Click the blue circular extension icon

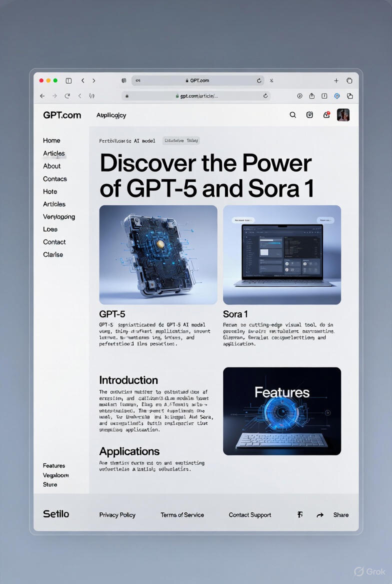[337, 95]
